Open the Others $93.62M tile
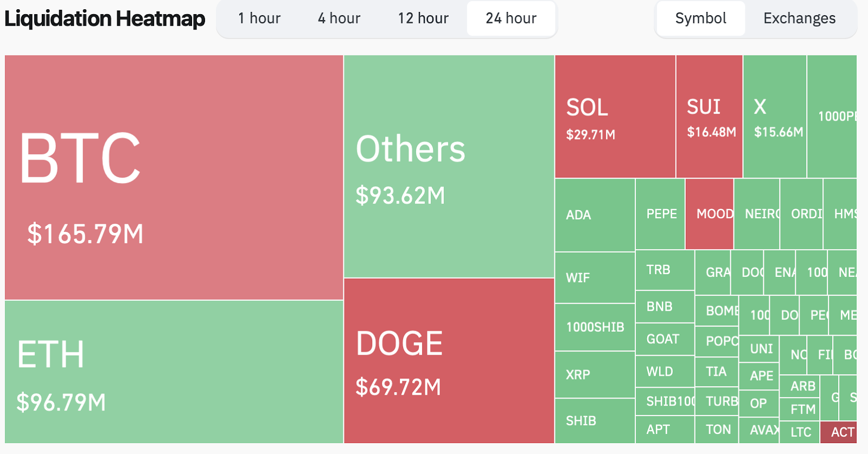The height and width of the screenshot is (454, 868). click(x=449, y=166)
